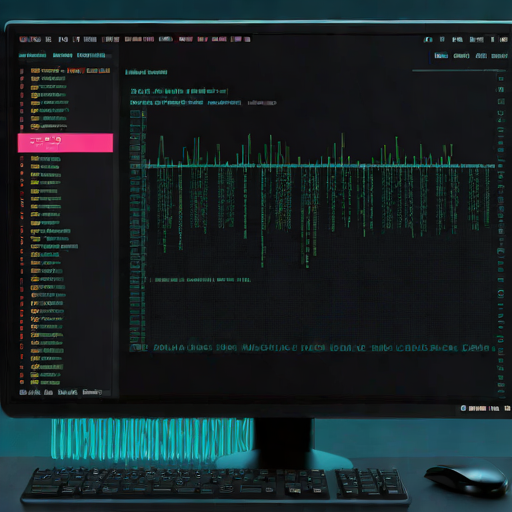512x512 pixels.
Task: Click the cyan text line below the chart's bars
Action: point(203,280)
